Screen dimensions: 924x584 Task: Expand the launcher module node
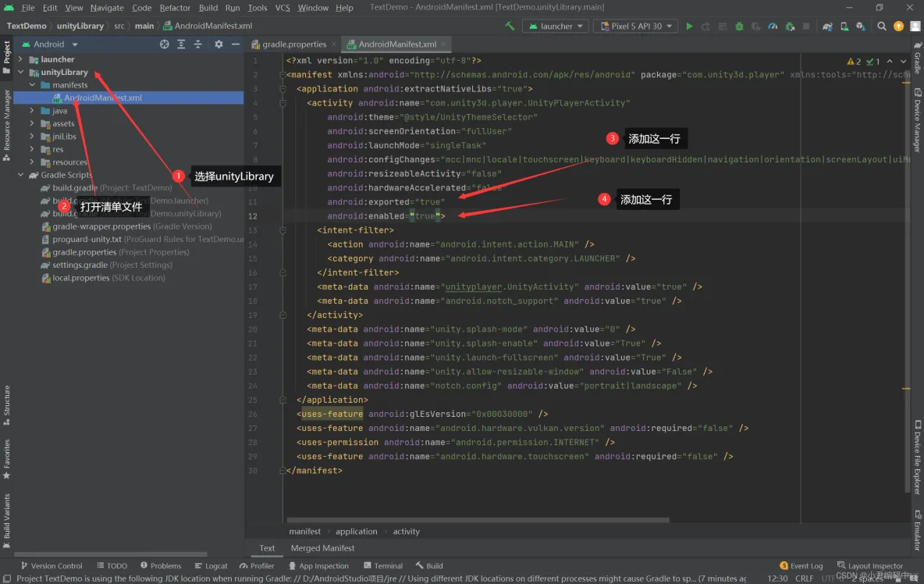[x=20, y=59]
